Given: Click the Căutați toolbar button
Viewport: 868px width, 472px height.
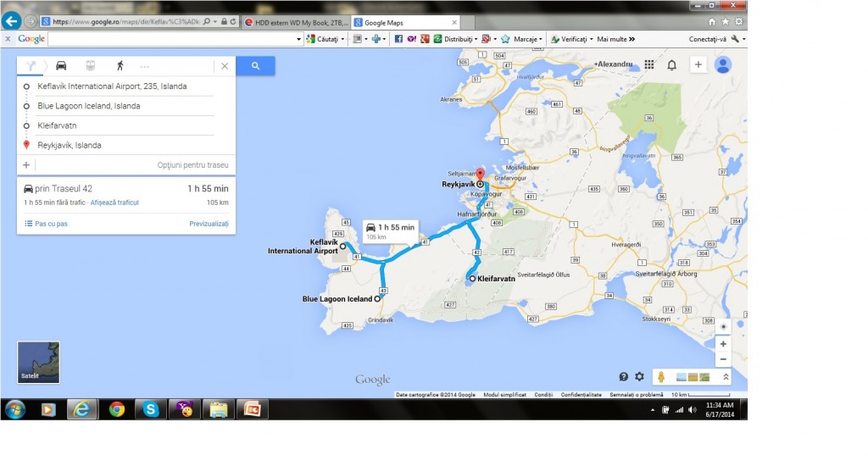Looking at the screenshot, I should [x=325, y=39].
